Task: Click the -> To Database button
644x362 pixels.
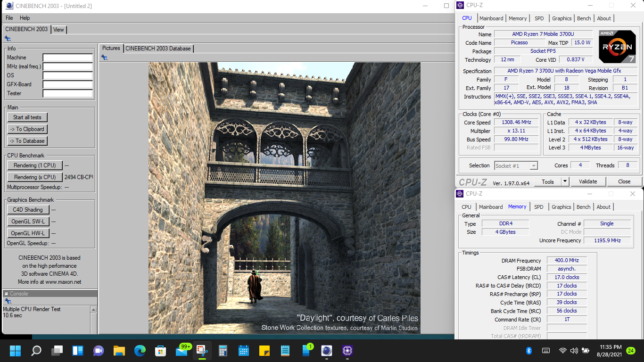Action: (27, 141)
